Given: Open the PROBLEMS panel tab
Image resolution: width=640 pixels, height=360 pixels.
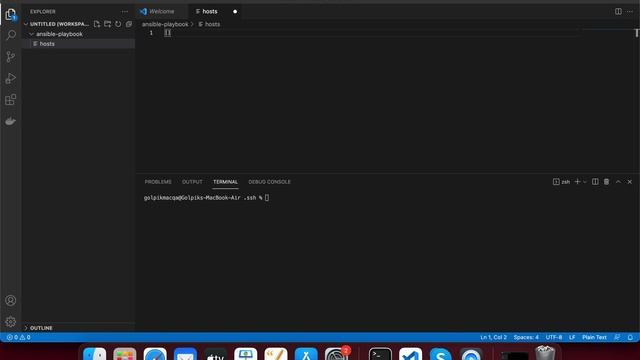Looking at the screenshot, I should [x=158, y=182].
